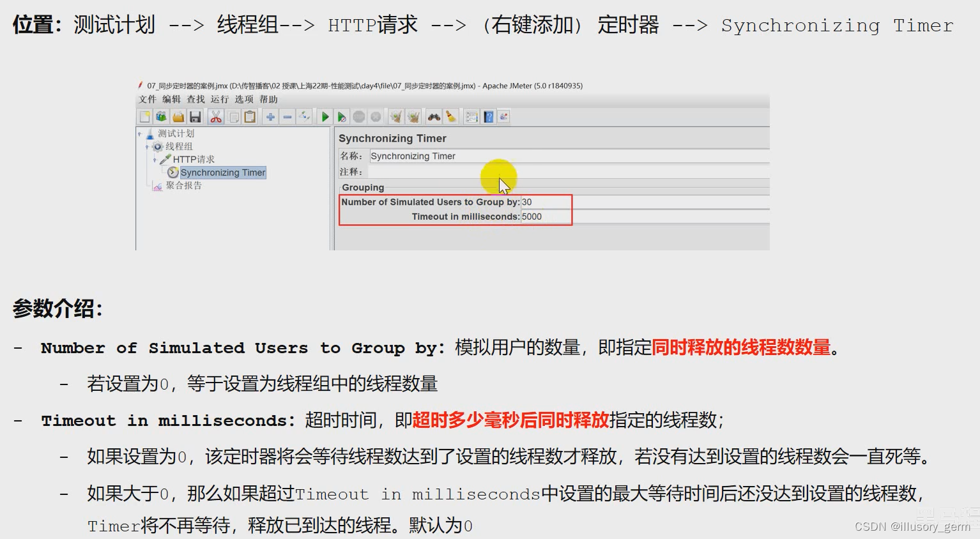Click Number of Simulated Users field showing 30
Screen dimensions: 980x539
pos(645,202)
